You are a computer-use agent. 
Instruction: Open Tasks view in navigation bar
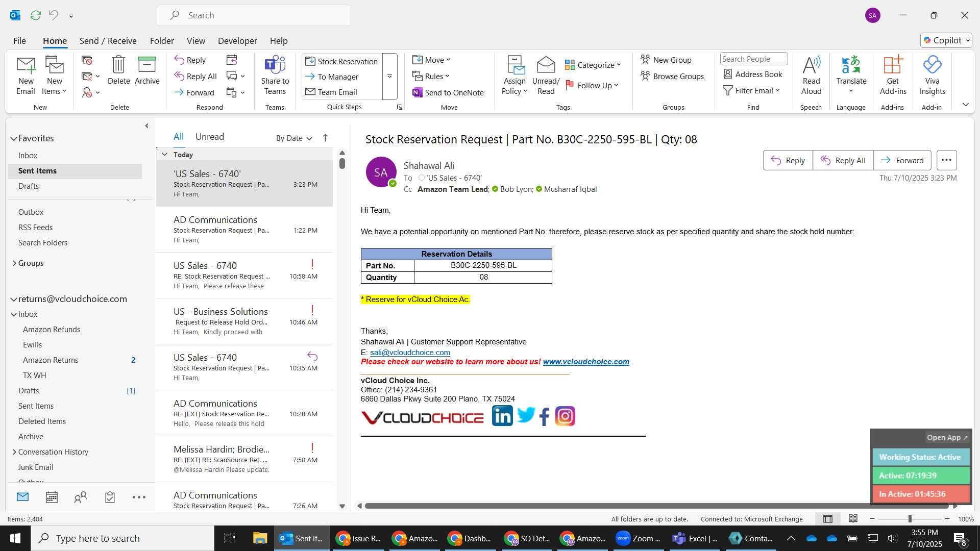[110, 497]
